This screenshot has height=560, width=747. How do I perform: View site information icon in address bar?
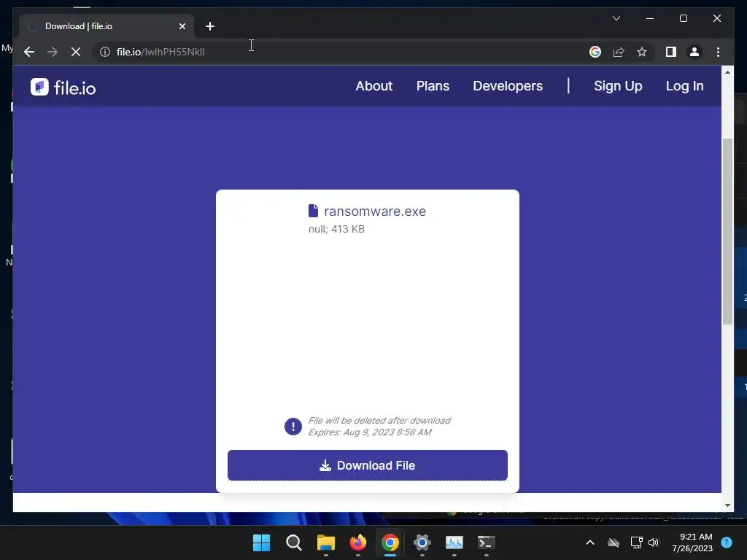click(105, 52)
